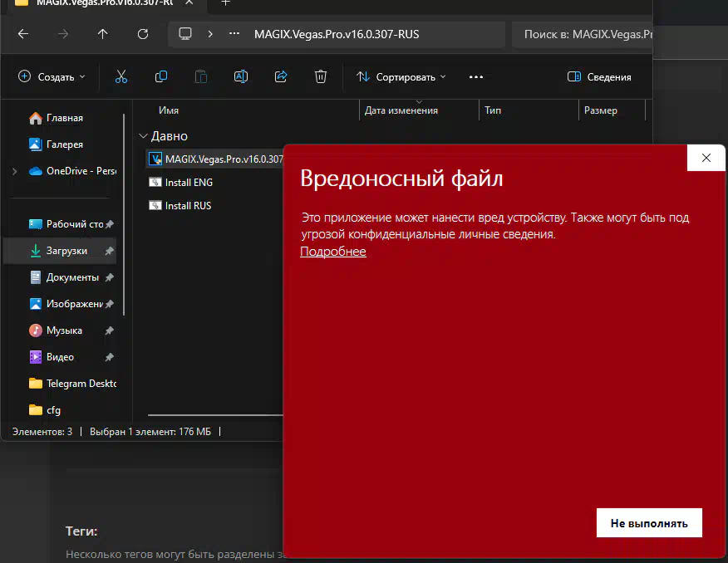Viewport: 728px width, 563px height.
Task: Open the Подробнее link in warning
Action: click(x=332, y=252)
